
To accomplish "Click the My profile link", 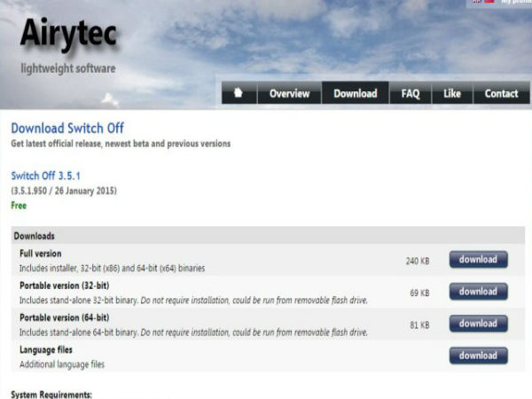I will click(515, 3).
